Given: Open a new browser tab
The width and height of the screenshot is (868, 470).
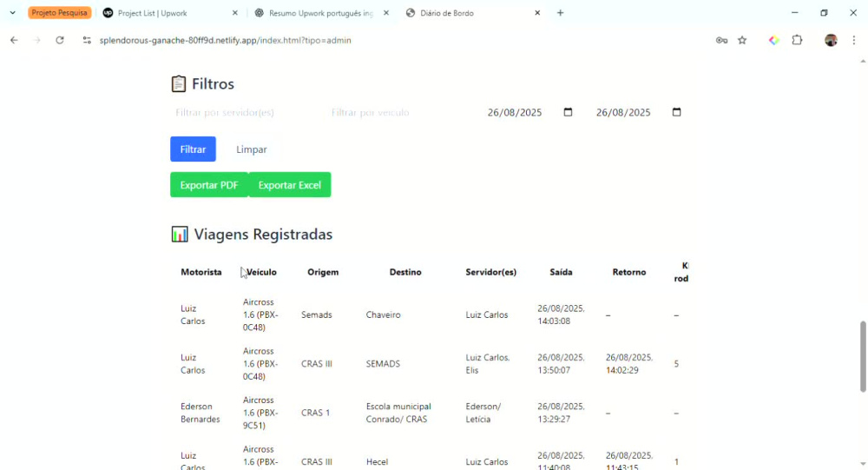Looking at the screenshot, I should pos(560,13).
